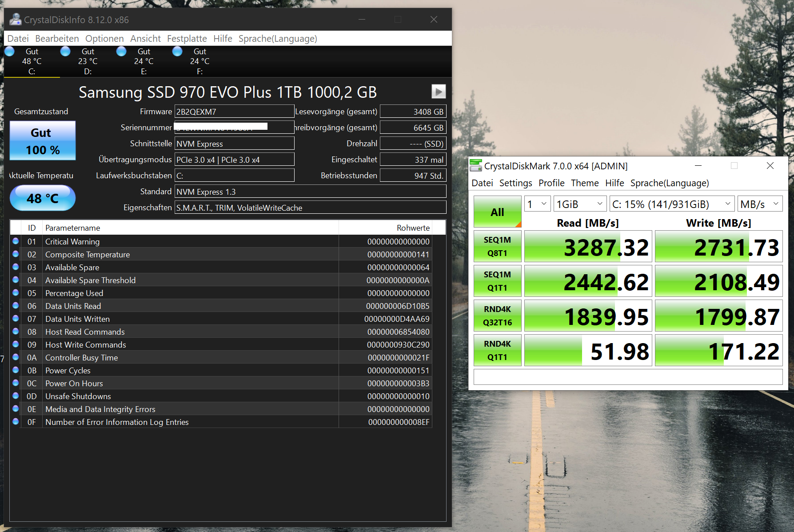Open the test count dropdown showing 1
This screenshot has height=532, width=794.
click(538, 204)
